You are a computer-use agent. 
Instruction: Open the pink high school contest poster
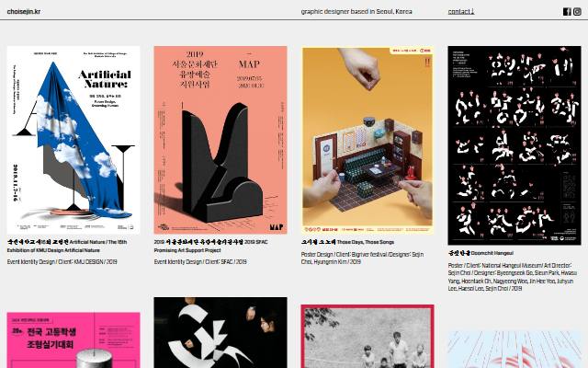point(73,340)
